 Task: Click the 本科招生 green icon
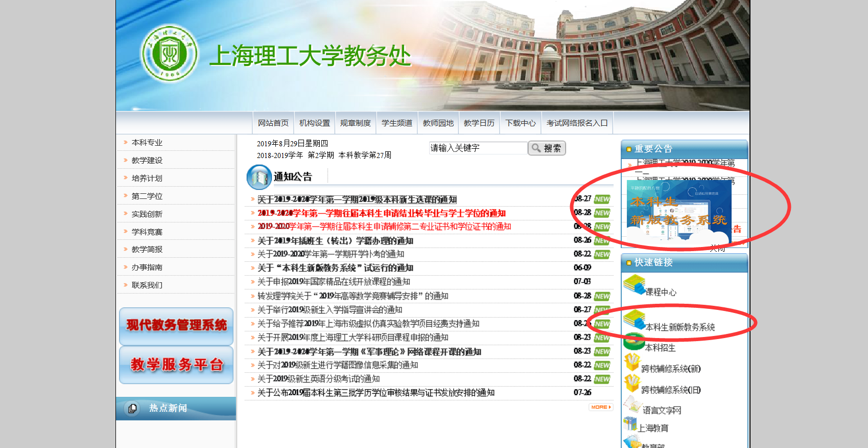(635, 342)
